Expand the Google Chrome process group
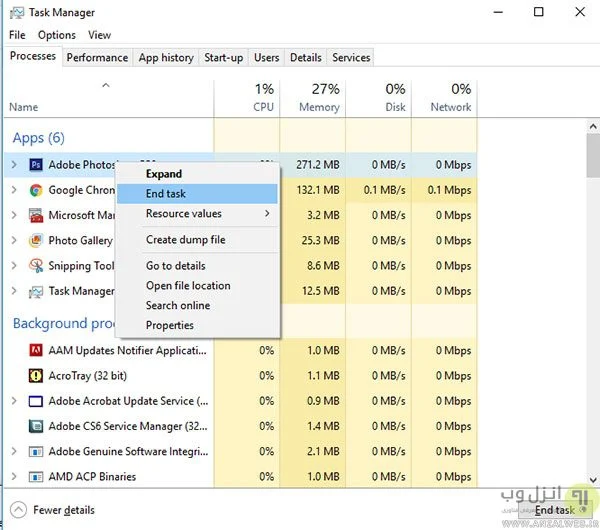The width and height of the screenshot is (600, 530). tap(14, 190)
